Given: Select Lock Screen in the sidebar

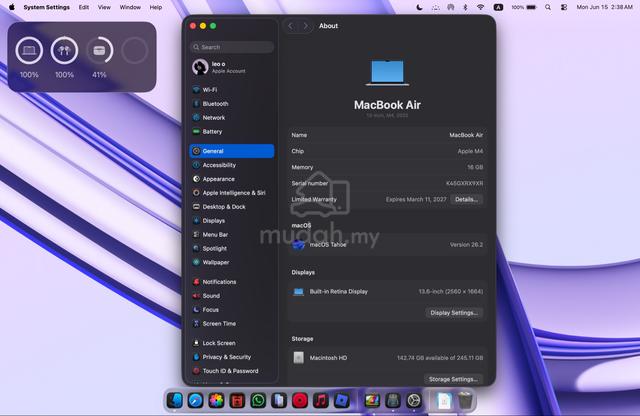Looking at the screenshot, I should [x=231, y=343].
